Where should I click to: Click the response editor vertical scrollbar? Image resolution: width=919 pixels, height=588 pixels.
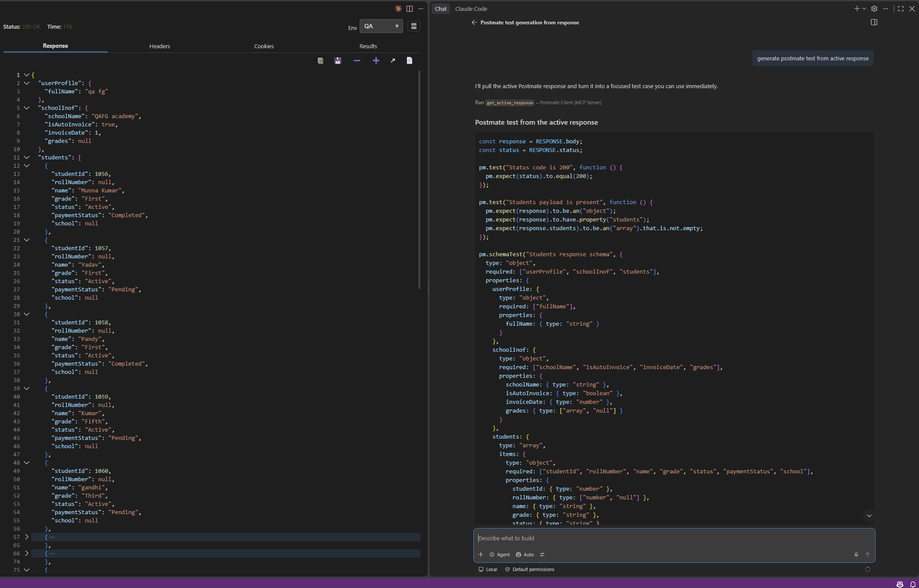click(419, 180)
